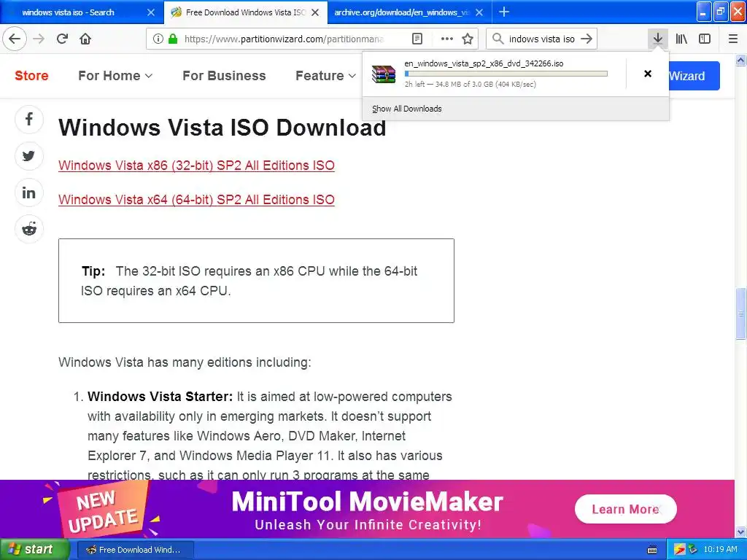
Task: Close the 'windows vista iso - Search' tab
Action: (x=151, y=12)
